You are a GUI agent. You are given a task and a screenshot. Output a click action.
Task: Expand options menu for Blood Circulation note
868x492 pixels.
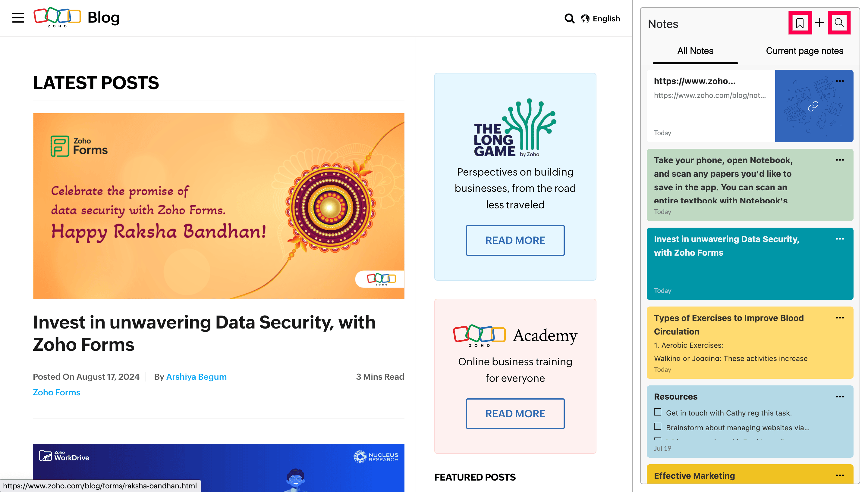click(840, 318)
